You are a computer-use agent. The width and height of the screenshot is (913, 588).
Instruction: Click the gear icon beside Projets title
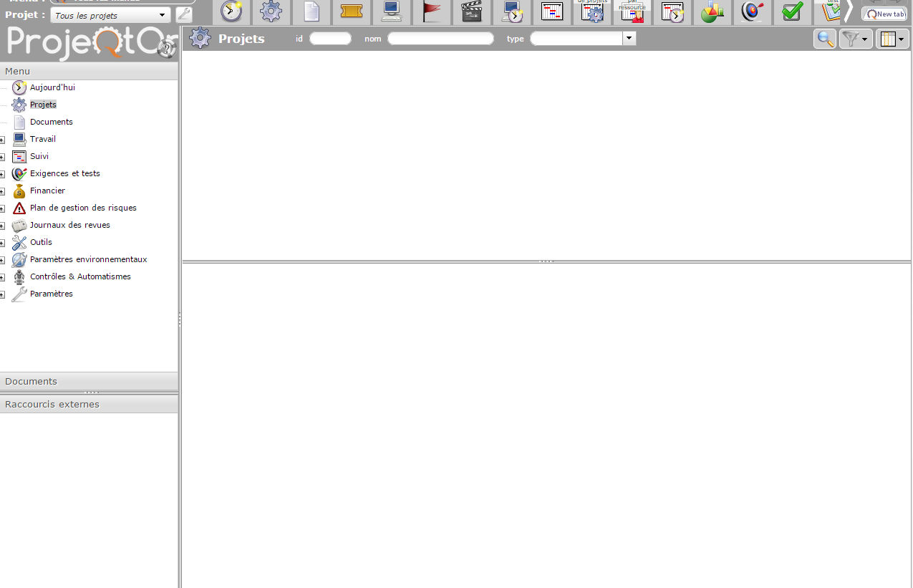(200, 39)
